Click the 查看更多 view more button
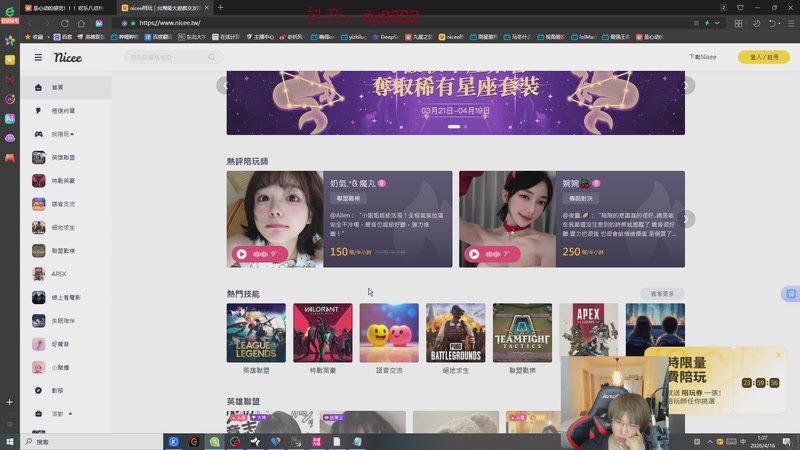Screen dimensions: 800x450 662,294
